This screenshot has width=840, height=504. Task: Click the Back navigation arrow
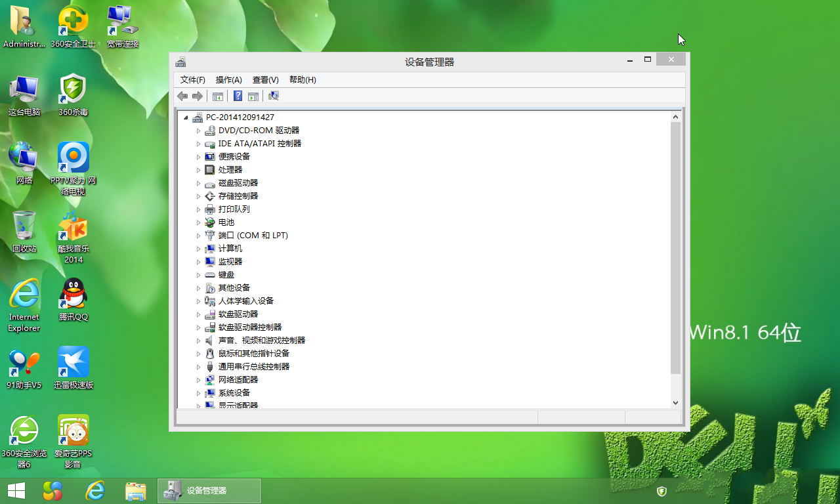182,96
